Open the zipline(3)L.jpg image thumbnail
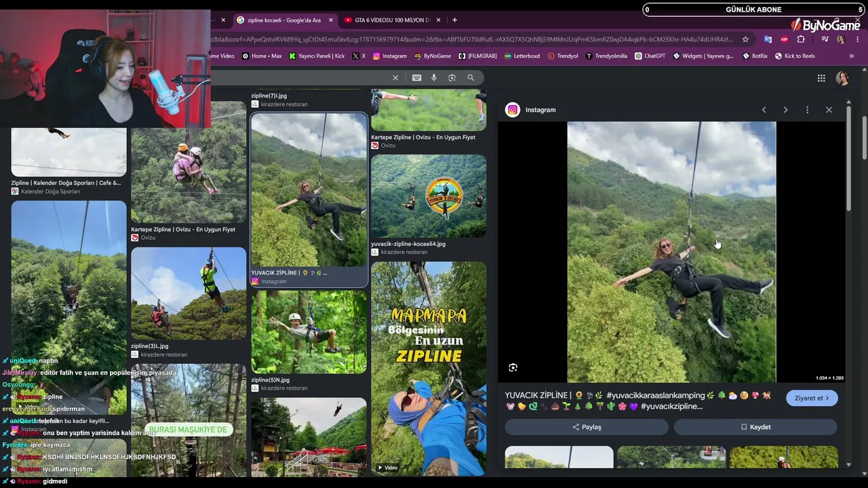868x488 pixels. 189,293
